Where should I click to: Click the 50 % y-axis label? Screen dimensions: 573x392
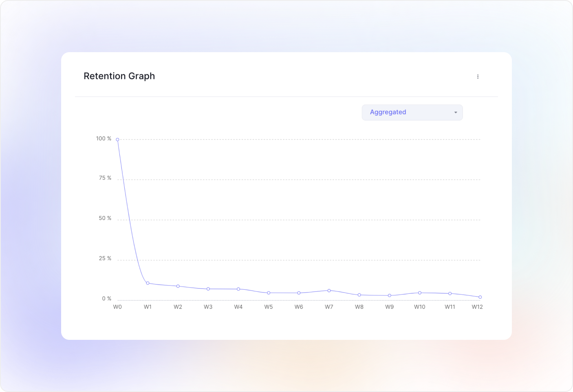[105, 218]
